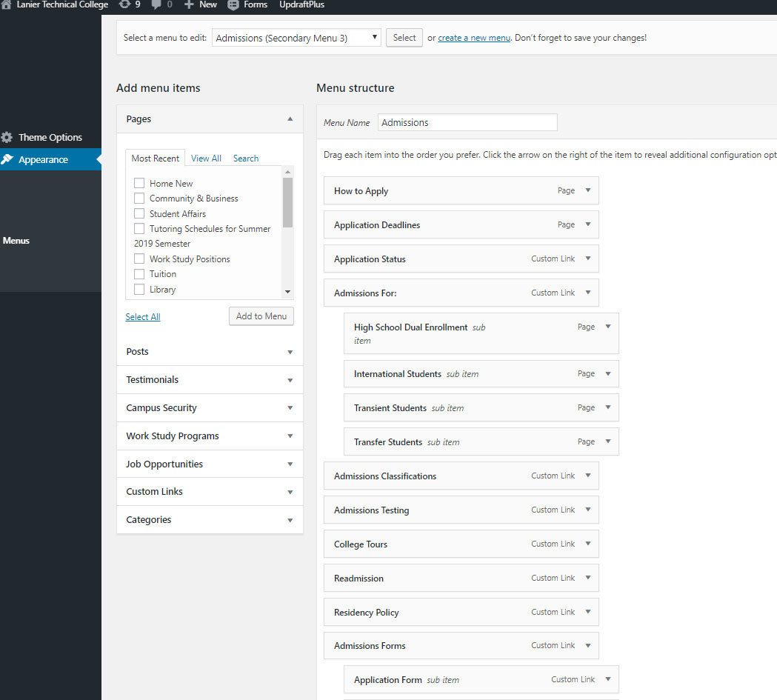Open the comments bubble icon
The image size is (777, 700).
156,4
